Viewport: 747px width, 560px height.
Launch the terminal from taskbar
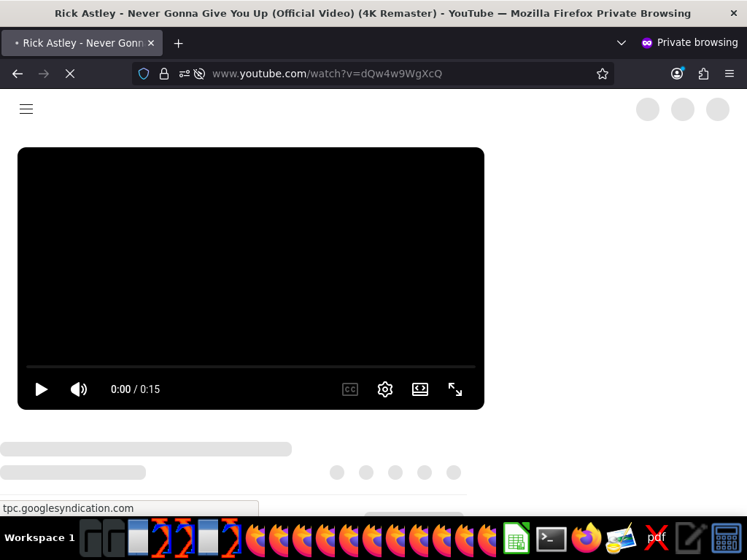pos(551,539)
